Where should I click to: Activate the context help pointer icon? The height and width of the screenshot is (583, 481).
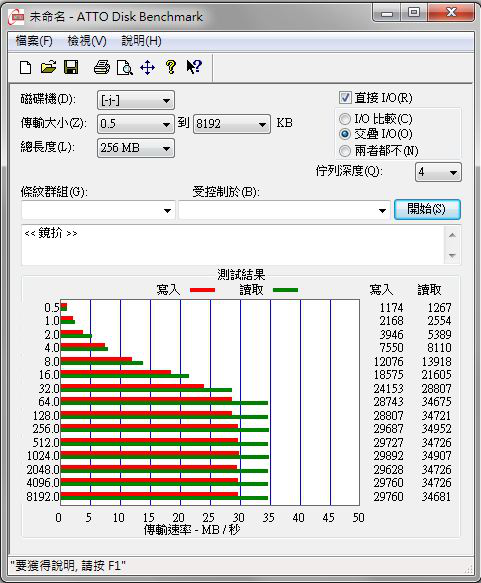pyautogui.click(x=194, y=67)
